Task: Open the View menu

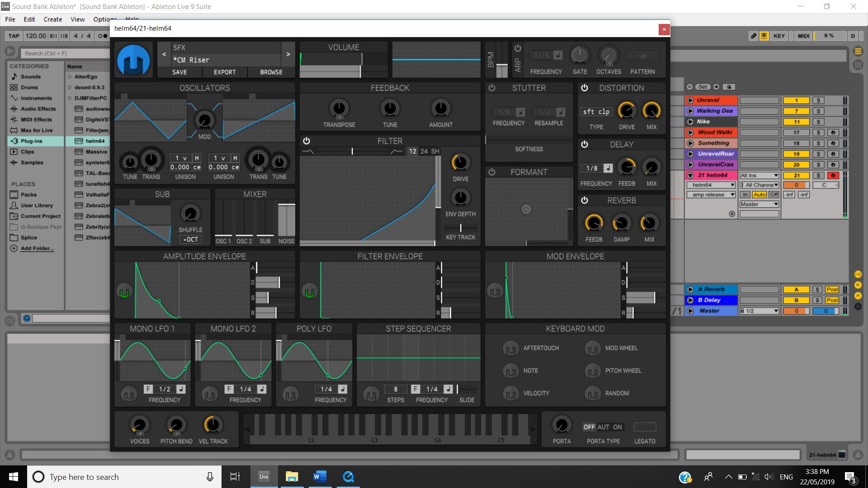Action: pyautogui.click(x=77, y=19)
